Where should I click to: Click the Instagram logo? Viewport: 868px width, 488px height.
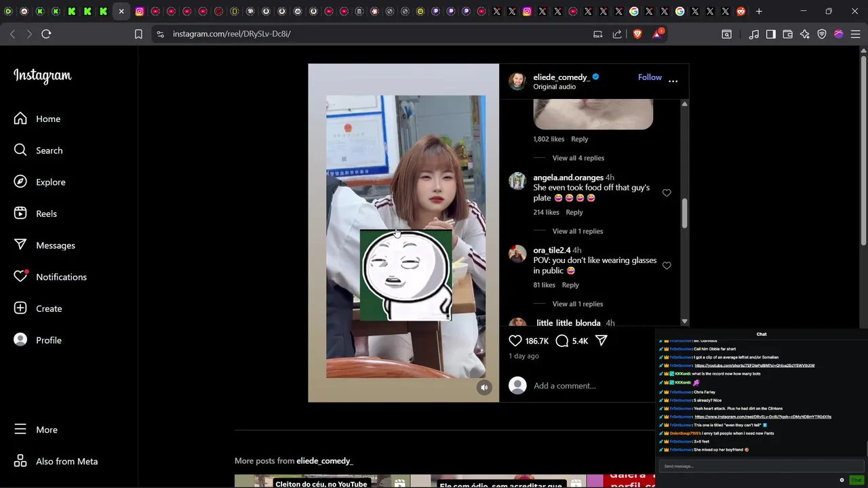tap(42, 76)
